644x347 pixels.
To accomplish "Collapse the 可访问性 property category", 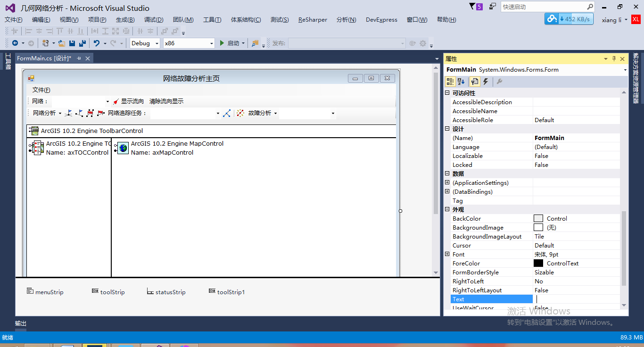I will click(447, 93).
